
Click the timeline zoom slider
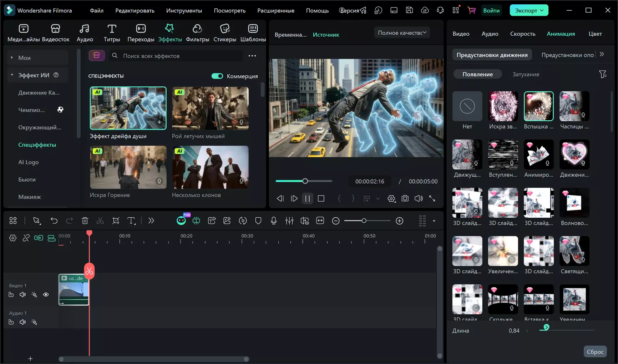pos(367,221)
